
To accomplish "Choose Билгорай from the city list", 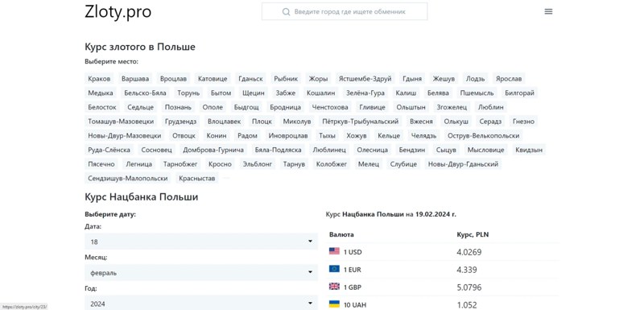I will coord(519,93).
